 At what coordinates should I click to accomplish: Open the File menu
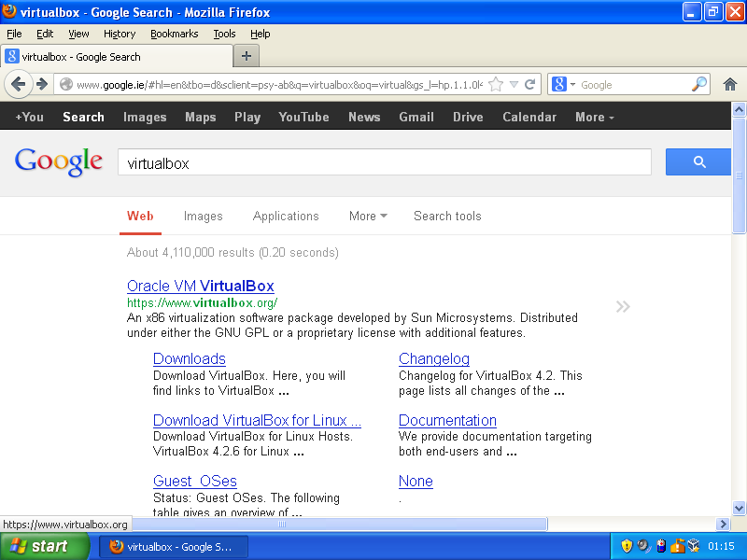coord(14,34)
